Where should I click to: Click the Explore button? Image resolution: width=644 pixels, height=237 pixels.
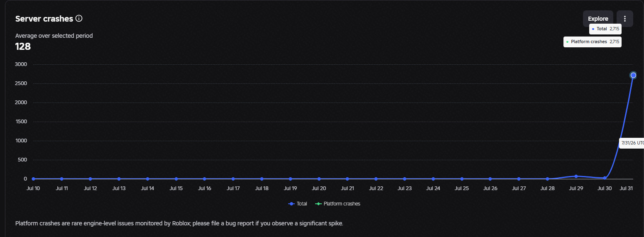pyautogui.click(x=598, y=19)
